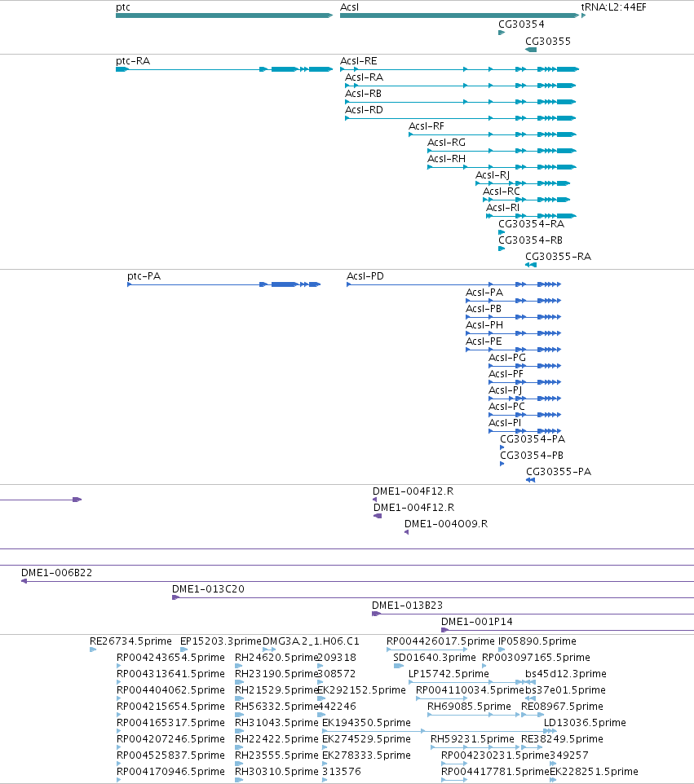The image size is (694, 784).
Task: Click the RH59231.5prime EST label
Action: [472, 739]
